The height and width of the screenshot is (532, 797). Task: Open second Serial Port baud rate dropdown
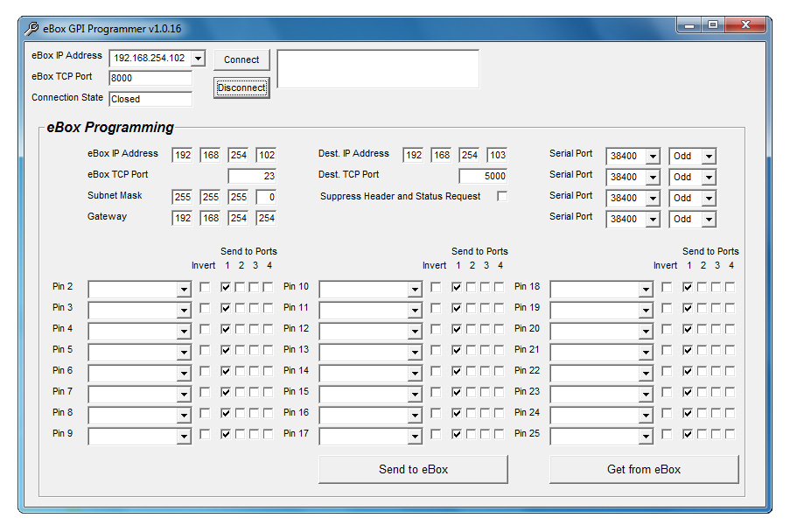[653, 177]
